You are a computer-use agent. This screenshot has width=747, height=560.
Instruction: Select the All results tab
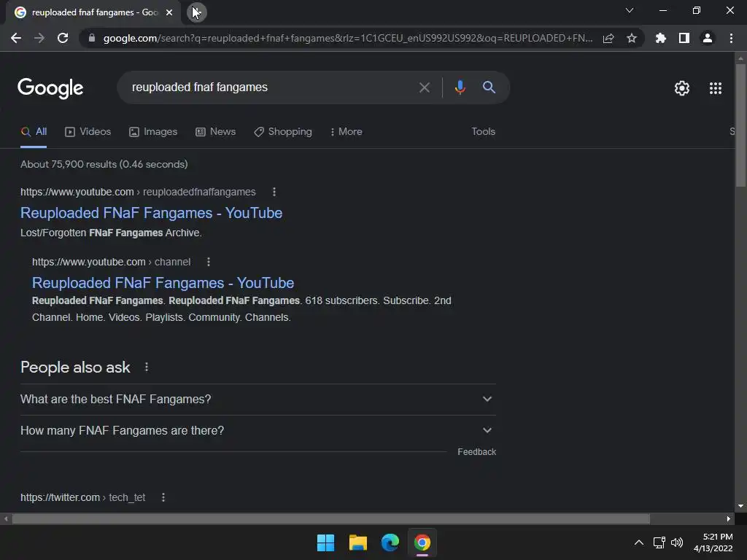pyautogui.click(x=34, y=132)
